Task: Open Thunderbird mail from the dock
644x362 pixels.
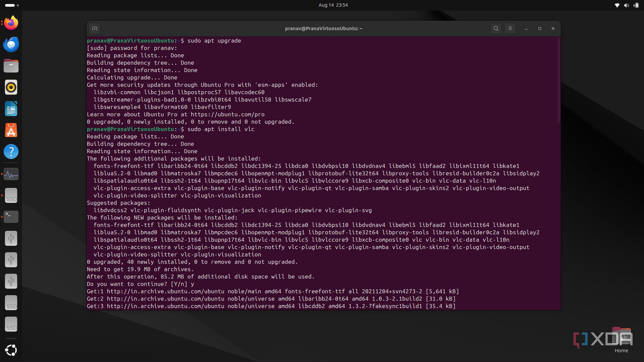Action: point(11,44)
